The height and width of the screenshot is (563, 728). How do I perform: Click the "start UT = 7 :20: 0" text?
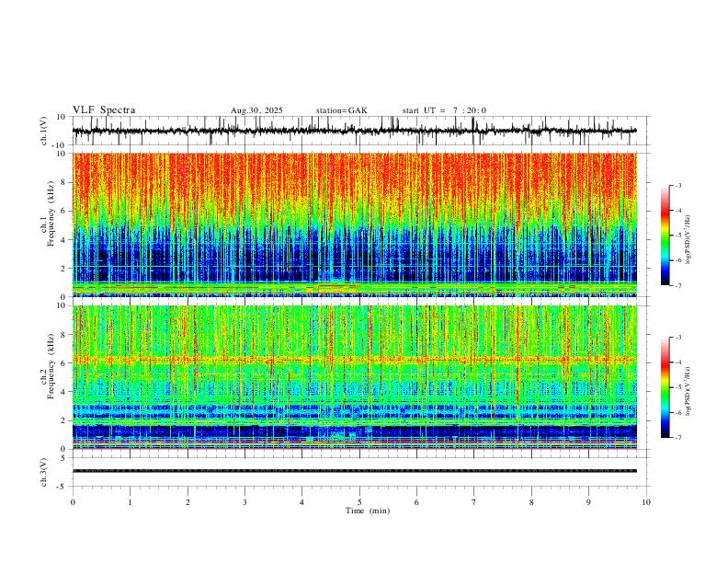point(444,110)
